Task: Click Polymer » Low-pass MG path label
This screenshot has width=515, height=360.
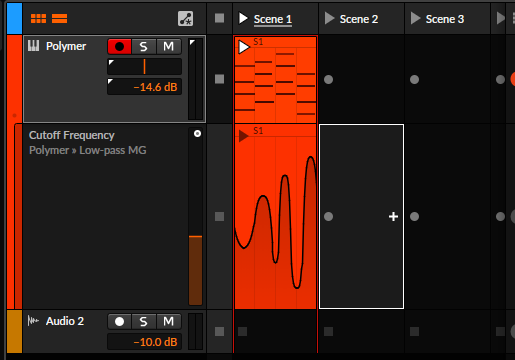Action: tap(88, 150)
